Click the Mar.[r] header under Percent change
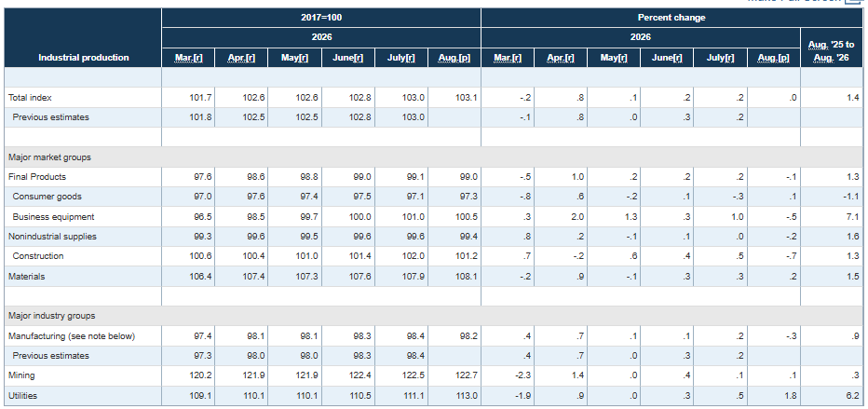 [508, 58]
